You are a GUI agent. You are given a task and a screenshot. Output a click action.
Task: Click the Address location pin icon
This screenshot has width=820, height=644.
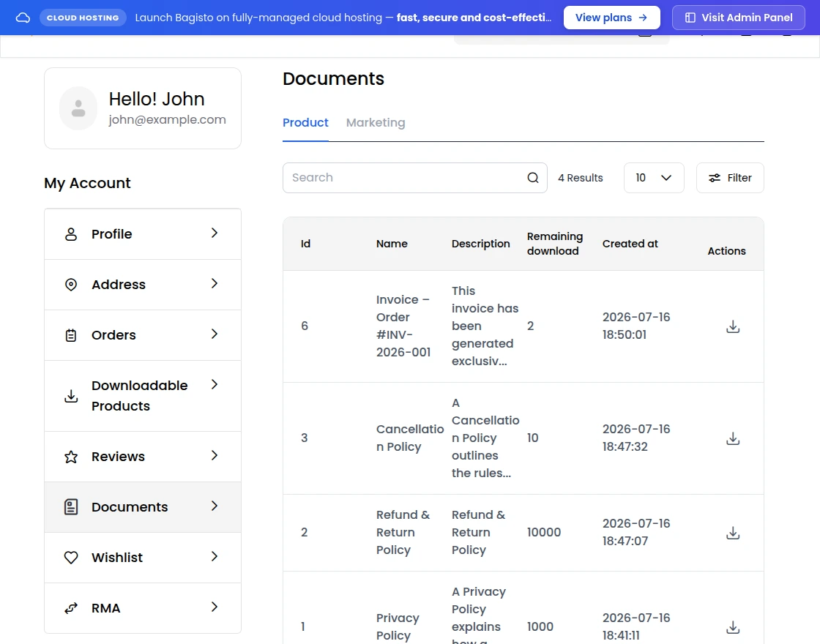[x=71, y=285]
